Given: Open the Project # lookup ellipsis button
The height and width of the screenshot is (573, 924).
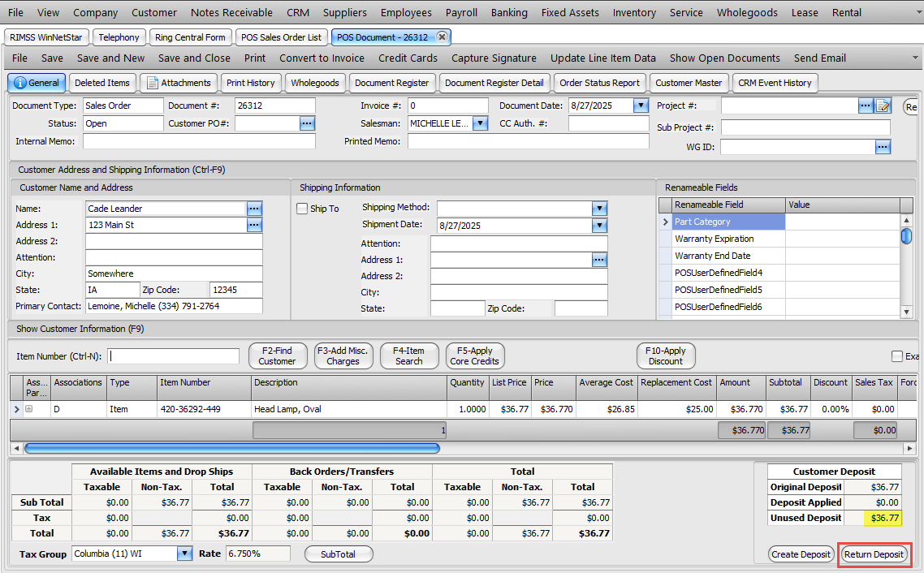Looking at the screenshot, I should pos(866,106).
